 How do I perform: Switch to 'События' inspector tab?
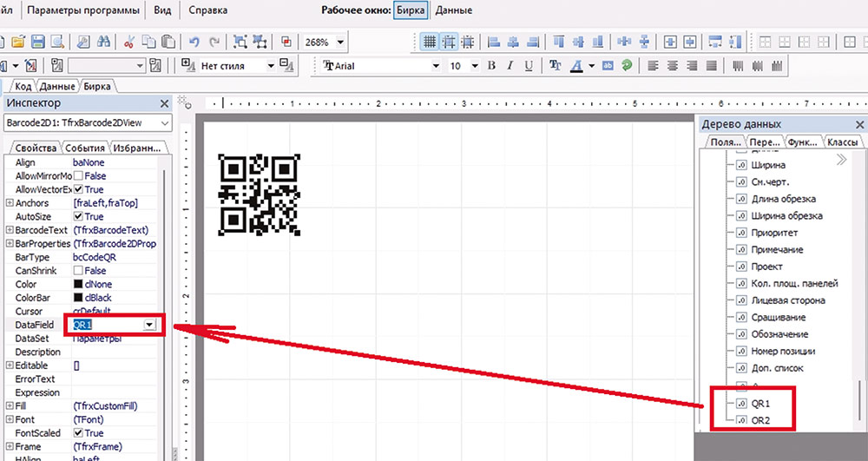tap(85, 148)
